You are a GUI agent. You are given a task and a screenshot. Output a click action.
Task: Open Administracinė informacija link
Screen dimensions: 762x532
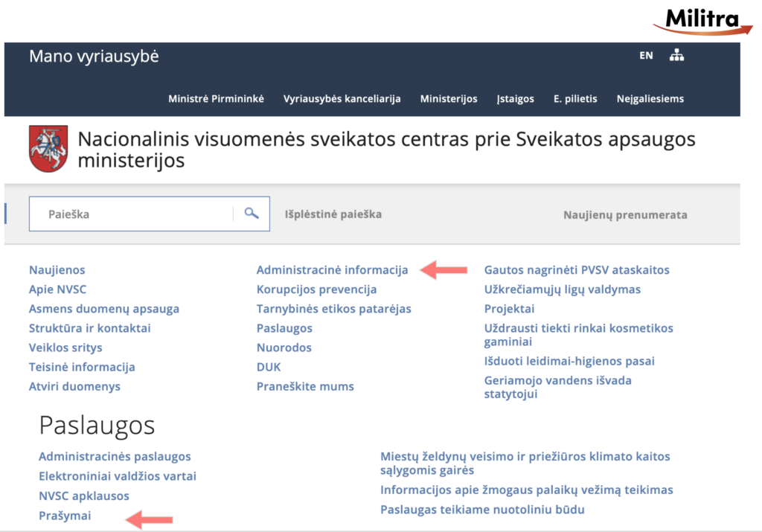pyautogui.click(x=333, y=270)
